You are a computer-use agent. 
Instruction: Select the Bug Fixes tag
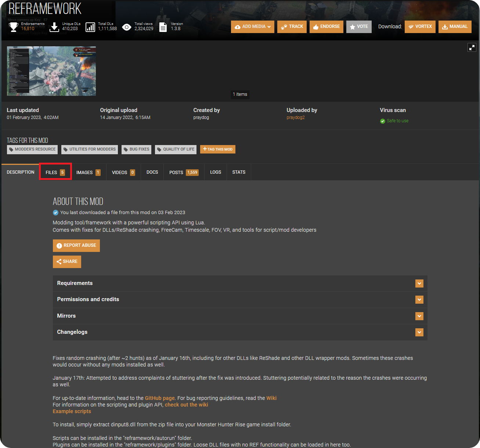[136, 149]
